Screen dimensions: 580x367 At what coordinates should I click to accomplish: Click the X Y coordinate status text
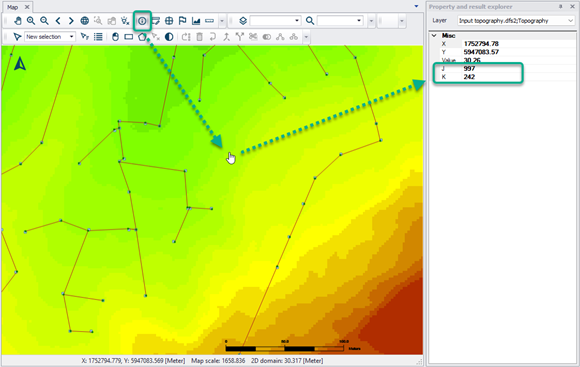pyautogui.click(x=134, y=360)
